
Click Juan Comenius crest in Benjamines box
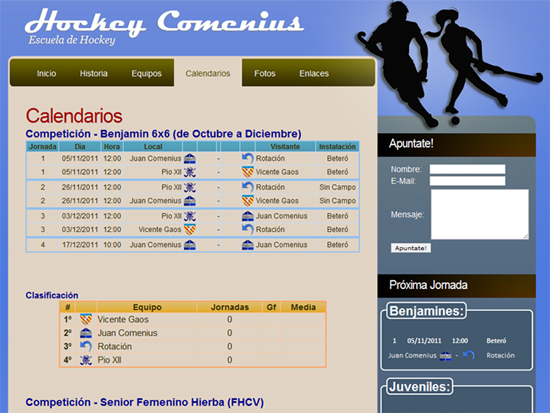point(445,355)
